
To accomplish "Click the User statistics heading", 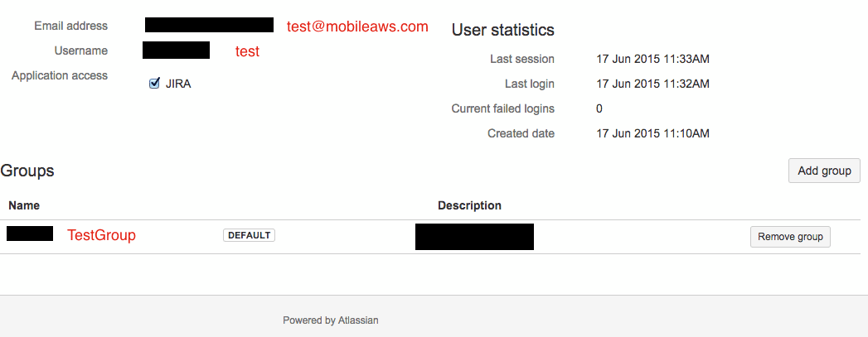I will (x=502, y=30).
